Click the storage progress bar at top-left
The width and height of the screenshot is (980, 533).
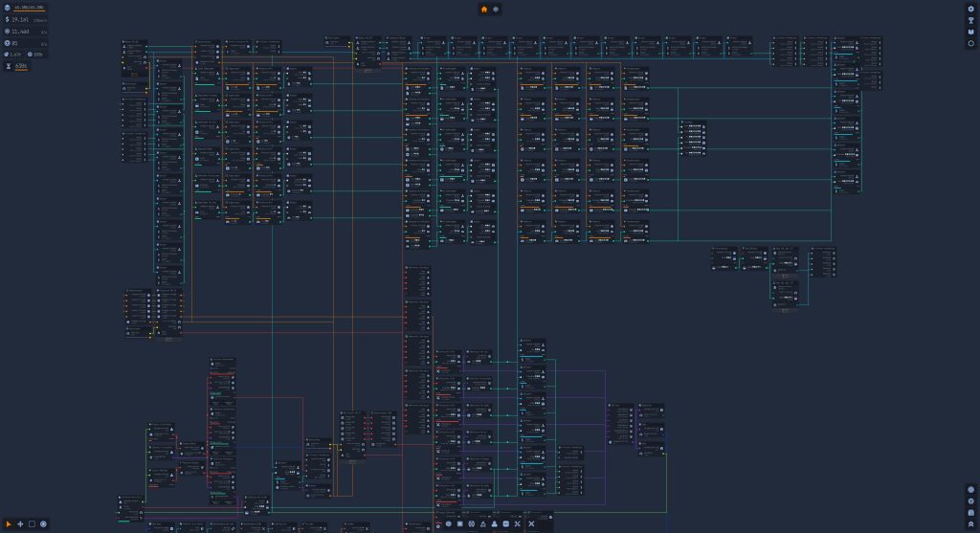[29, 9]
